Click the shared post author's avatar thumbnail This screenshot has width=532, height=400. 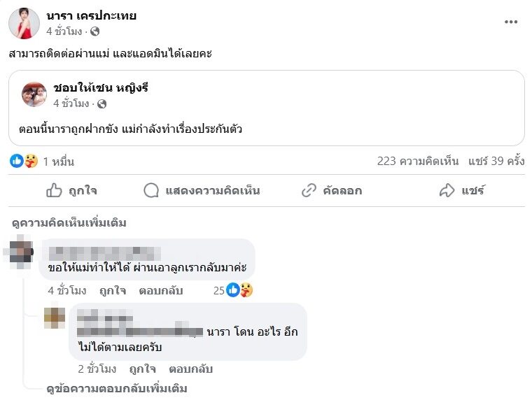point(34,95)
